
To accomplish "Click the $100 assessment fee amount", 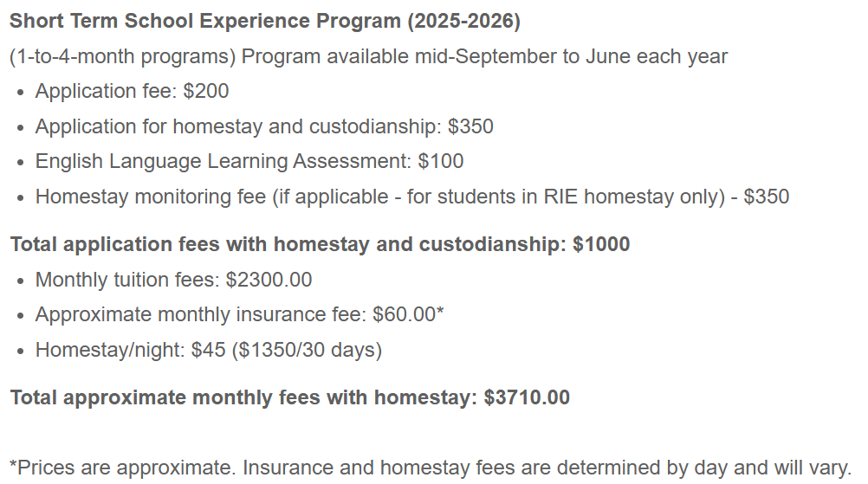I will tap(440, 161).
